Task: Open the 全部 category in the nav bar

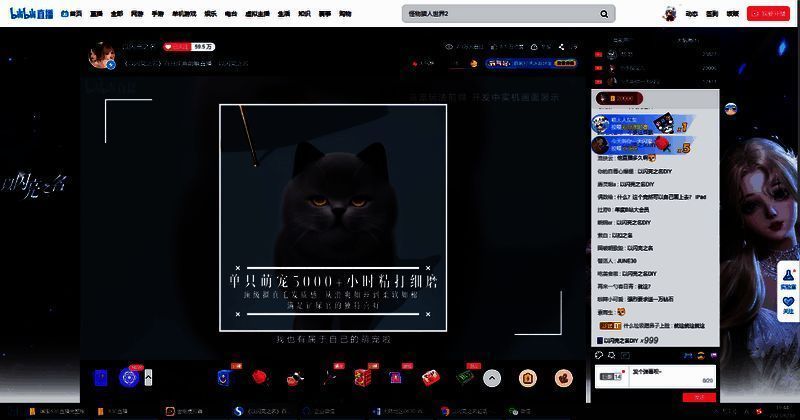Action: tap(117, 14)
